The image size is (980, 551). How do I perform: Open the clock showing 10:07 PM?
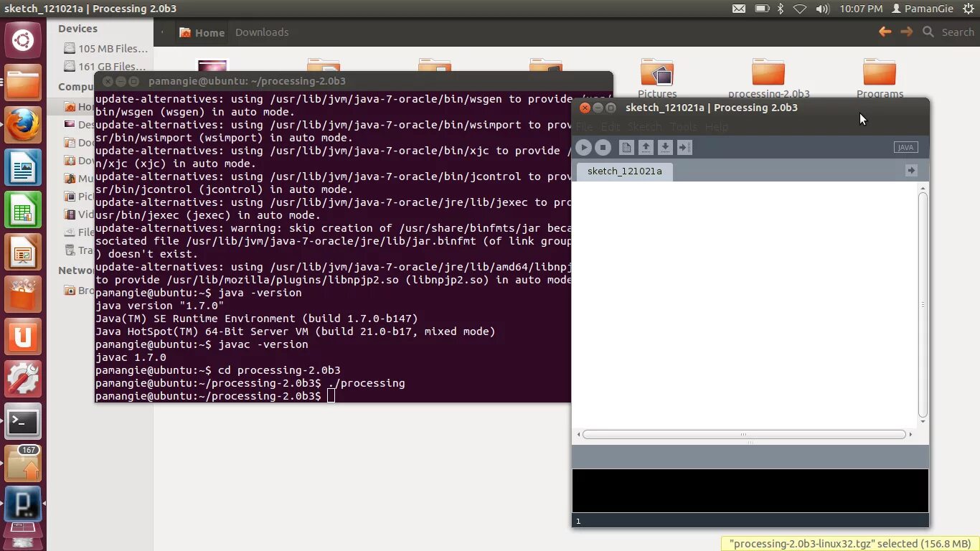861,9
